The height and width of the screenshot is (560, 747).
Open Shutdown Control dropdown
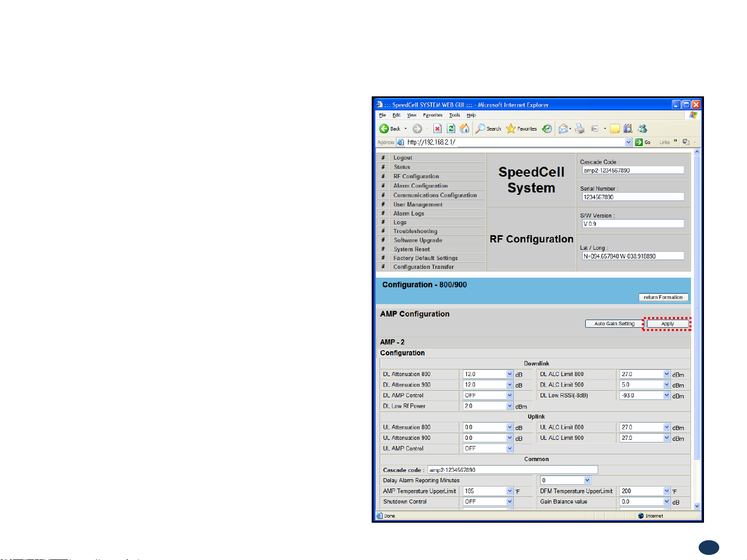[510, 501]
